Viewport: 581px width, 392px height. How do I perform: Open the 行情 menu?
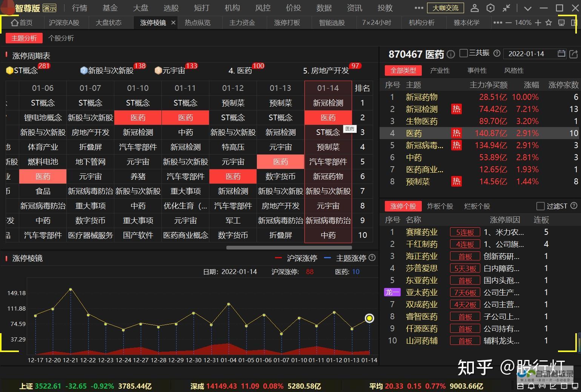click(x=79, y=8)
